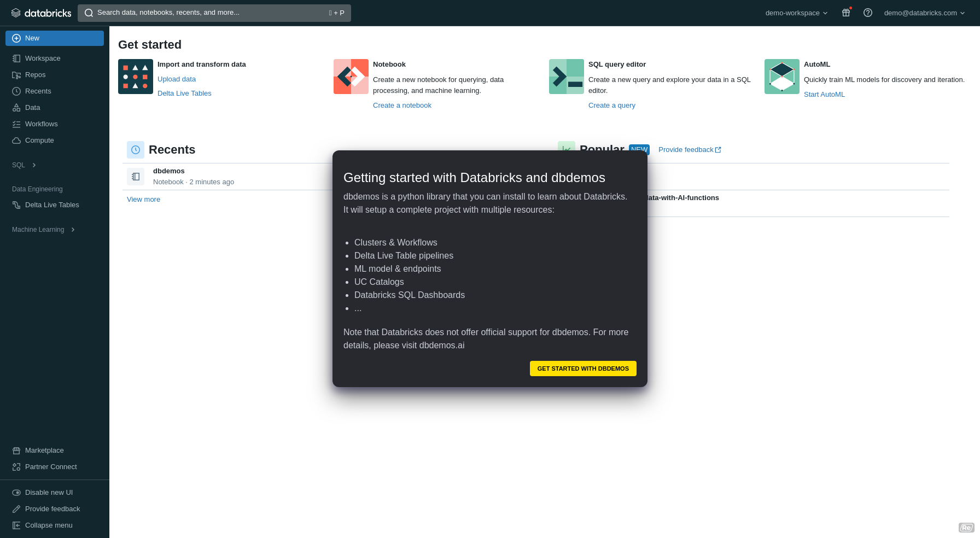The image size is (980, 538).
Task: Open the demo@databricks.com account dropdown
Action: [x=924, y=13]
